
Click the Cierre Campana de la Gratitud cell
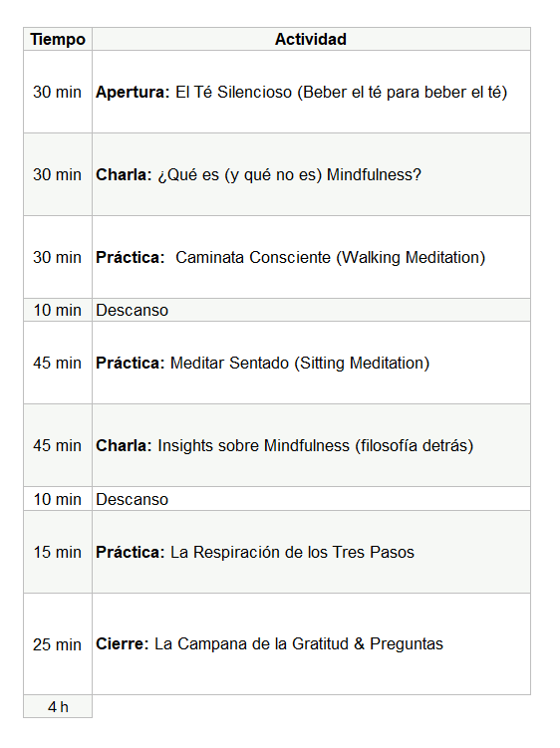(311, 644)
